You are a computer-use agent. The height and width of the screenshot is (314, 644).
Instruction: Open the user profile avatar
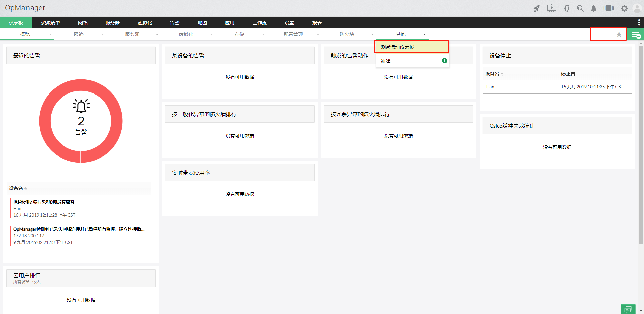pos(637,8)
